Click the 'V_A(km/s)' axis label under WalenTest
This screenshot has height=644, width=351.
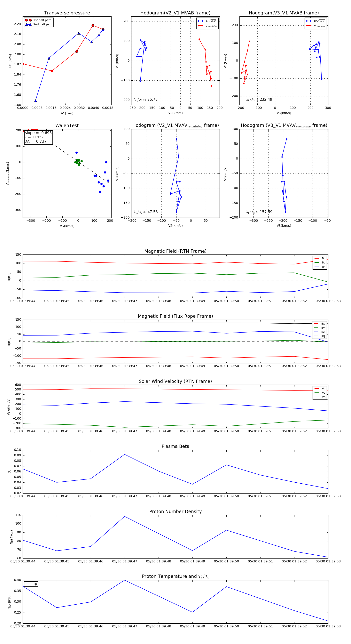tap(67, 226)
